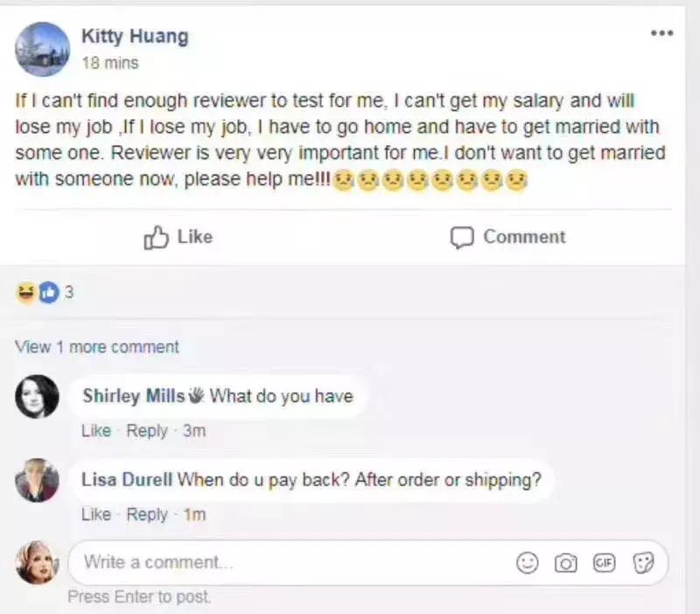Image resolution: width=700 pixels, height=614 pixels.
Task: Open Lisa Durell's profile link
Action: [127, 479]
